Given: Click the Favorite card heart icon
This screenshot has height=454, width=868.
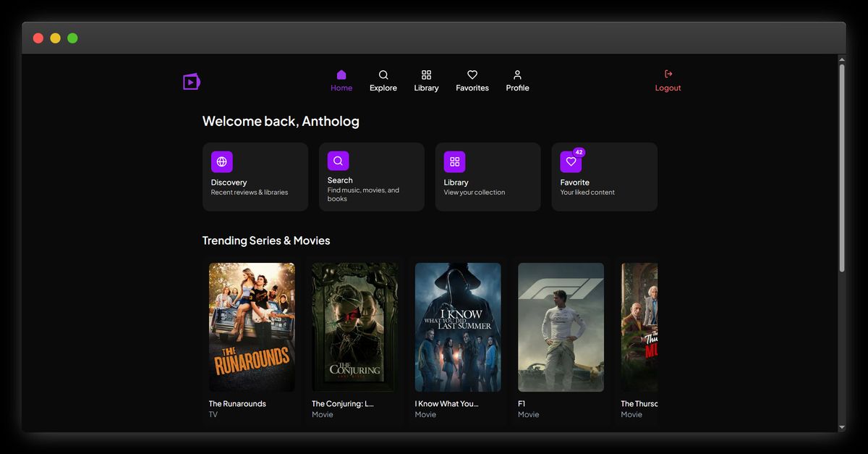Looking at the screenshot, I should click(571, 161).
